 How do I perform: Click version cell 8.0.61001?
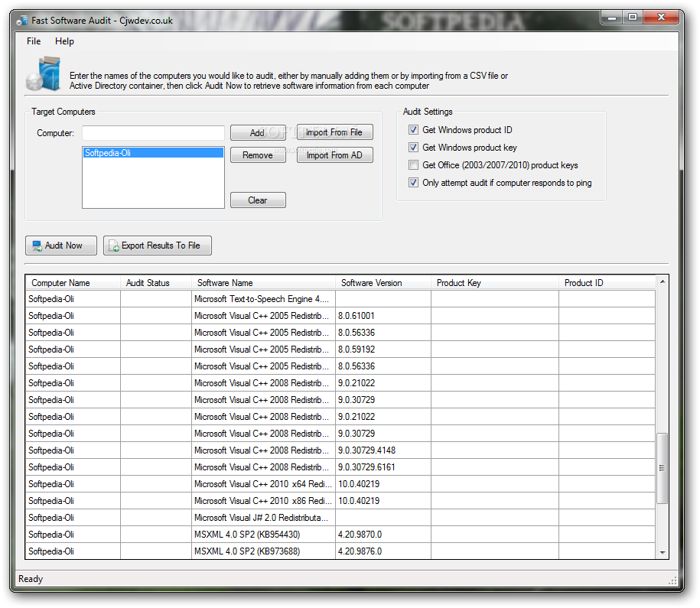point(383,316)
